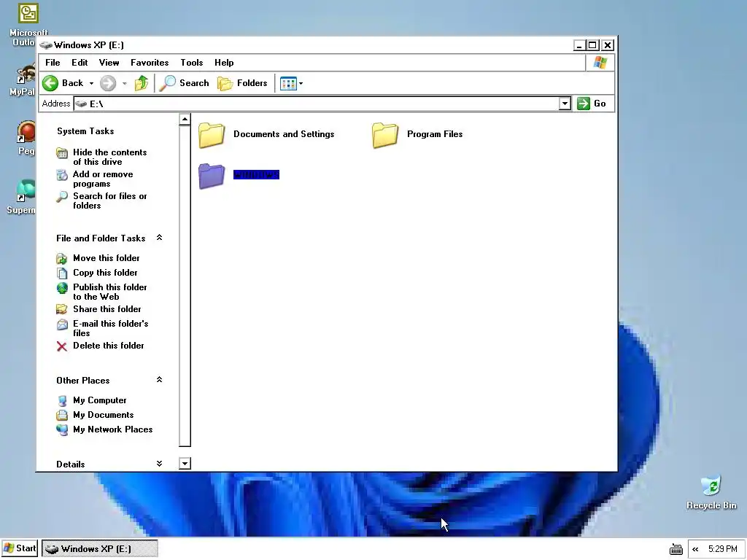Click the Move this folder icon

[x=62, y=259]
